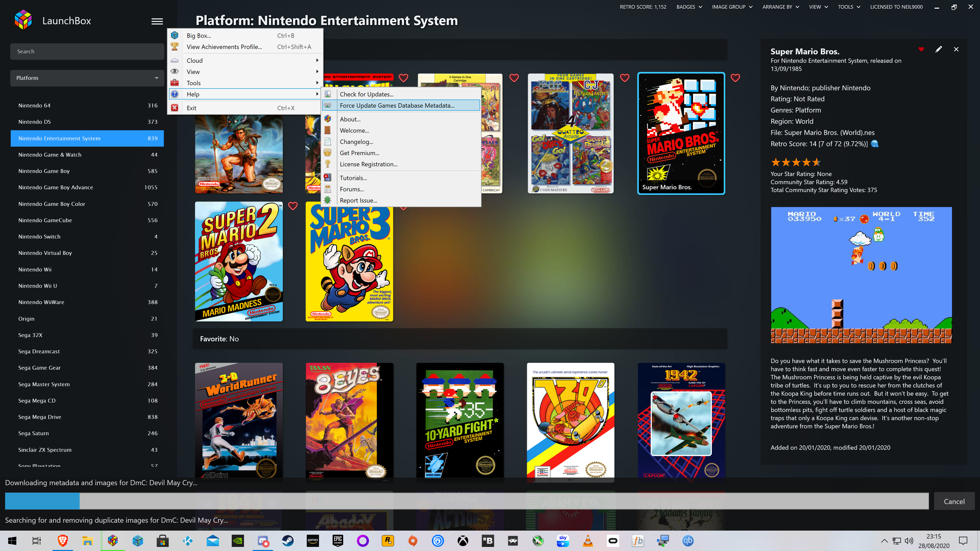Image resolution: width=980 pixels, height=551 pixels.
Task: Open Tutorials from Help submenu
Action: point(401,178)
